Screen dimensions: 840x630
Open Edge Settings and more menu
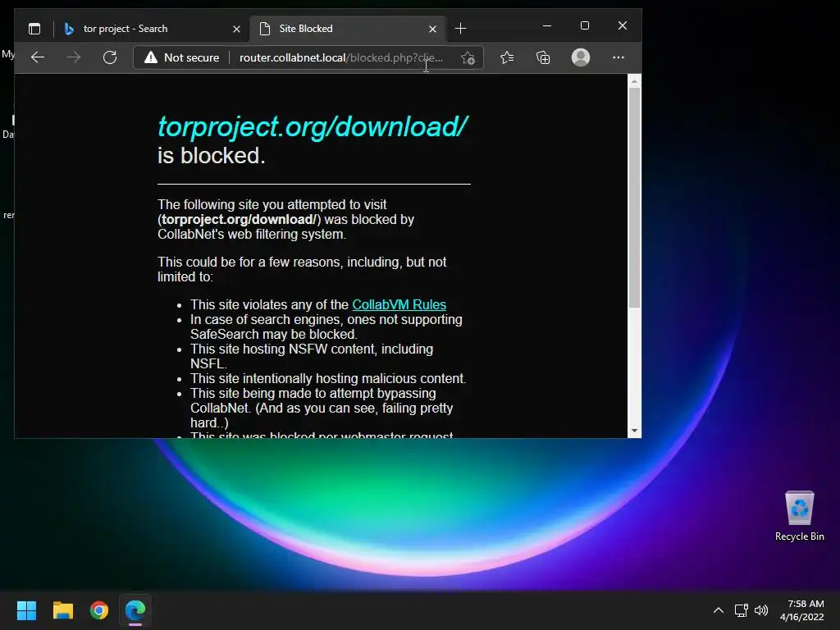(619, 57)
